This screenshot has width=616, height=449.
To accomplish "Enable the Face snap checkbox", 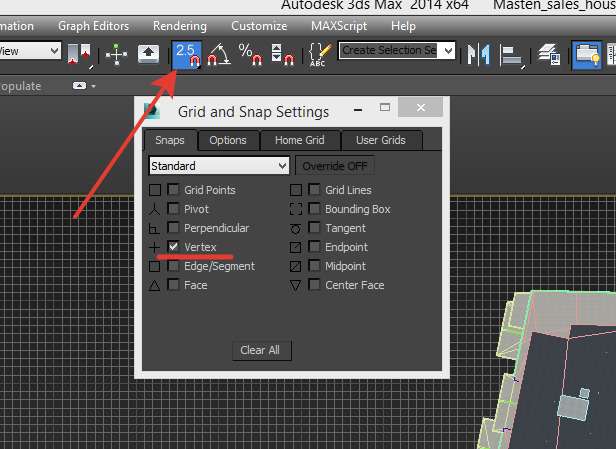I will pyautogui.click(x=173, y=285).
